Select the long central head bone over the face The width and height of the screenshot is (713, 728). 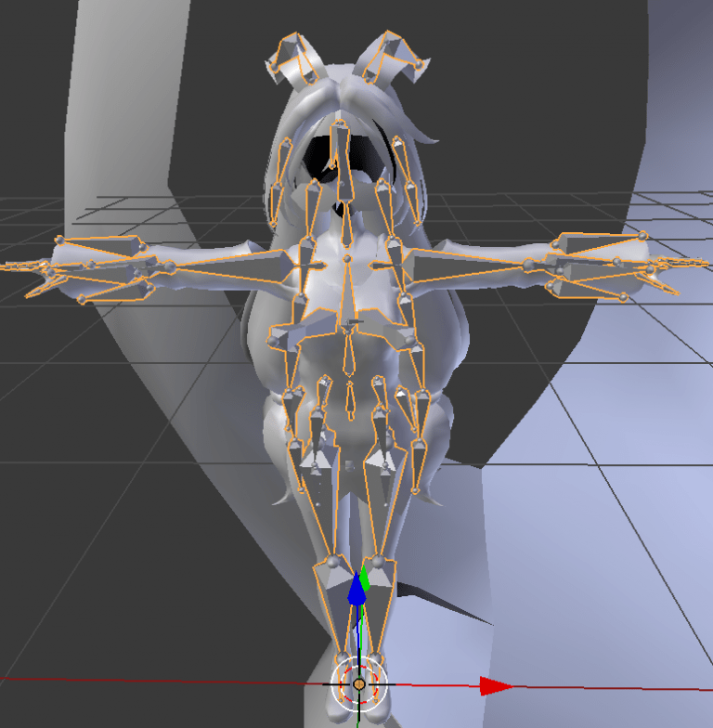tap(343, 162)
